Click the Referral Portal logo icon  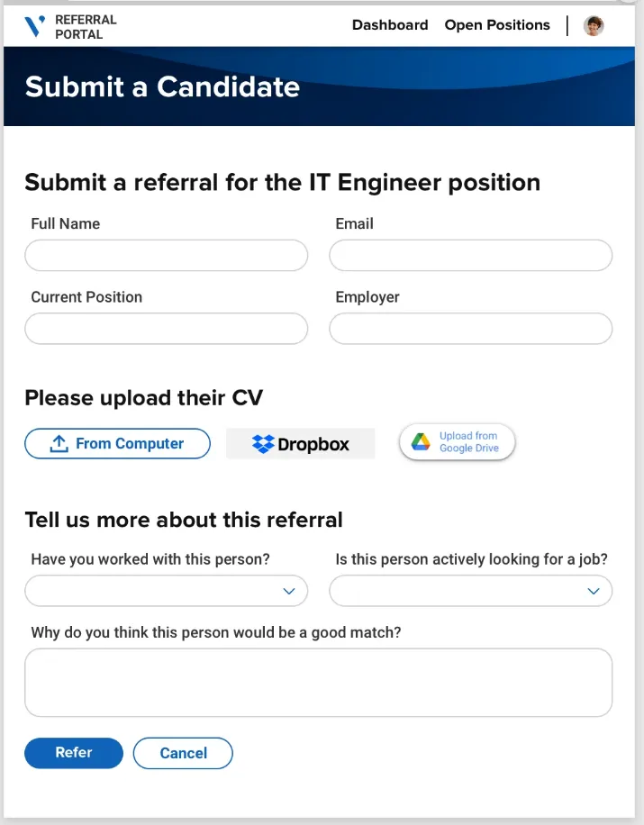click(35, 26)
